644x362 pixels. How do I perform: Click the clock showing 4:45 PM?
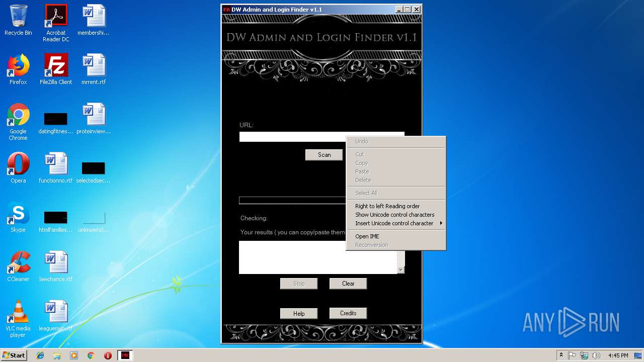[x=618, y=355]
